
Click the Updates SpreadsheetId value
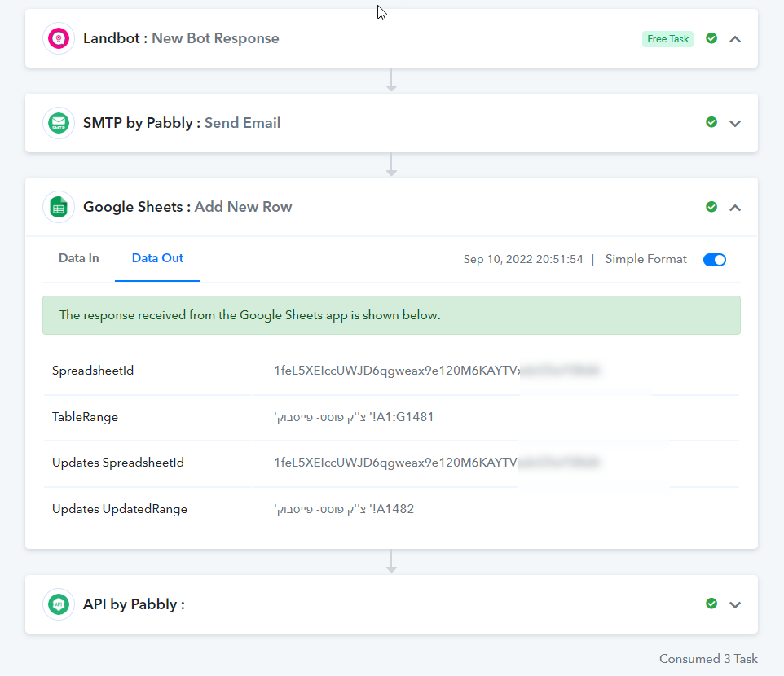click(437, 463)
